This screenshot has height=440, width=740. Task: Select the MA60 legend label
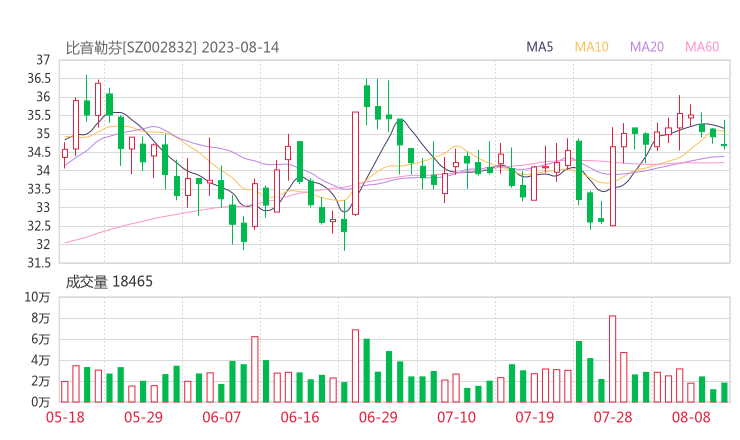point(702,47)
